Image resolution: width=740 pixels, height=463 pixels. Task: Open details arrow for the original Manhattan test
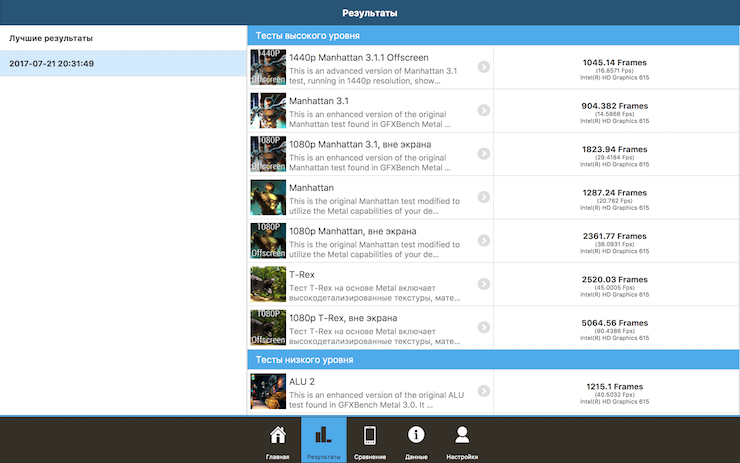click(x=483, y=197)
